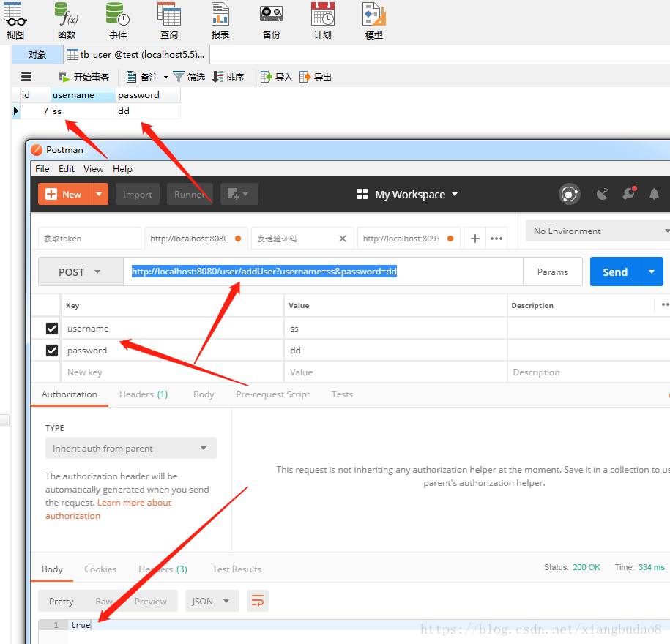Click 开始事务 (Begin Transaction) in Navicat
Image resolution: width=670 pixels, height=644 pixels.
click(84, 77)
